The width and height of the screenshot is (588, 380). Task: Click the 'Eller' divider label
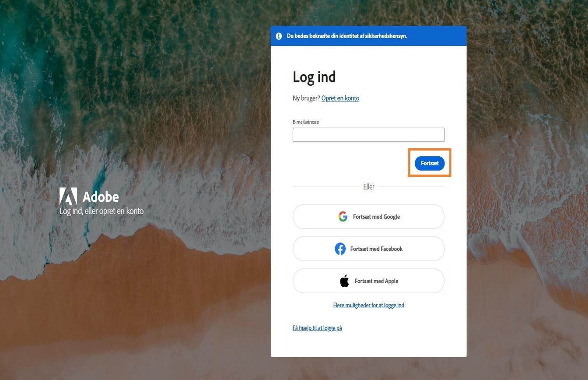(368, 186)
